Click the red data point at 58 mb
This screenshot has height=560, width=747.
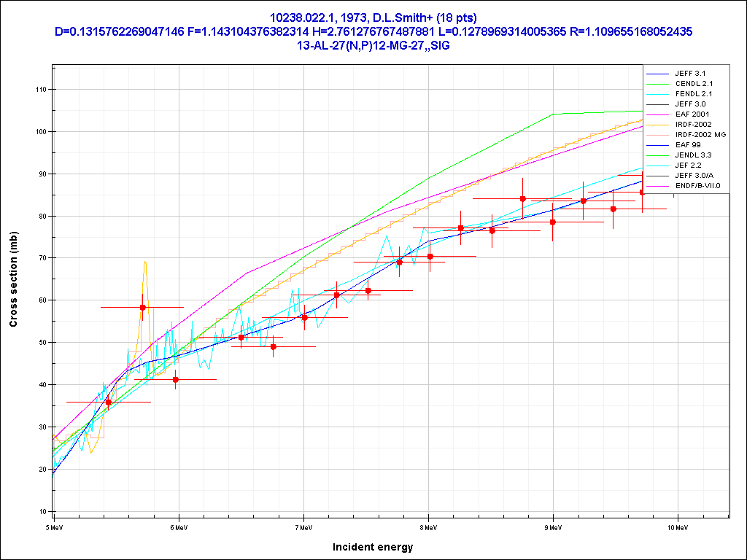coord(143,308)
